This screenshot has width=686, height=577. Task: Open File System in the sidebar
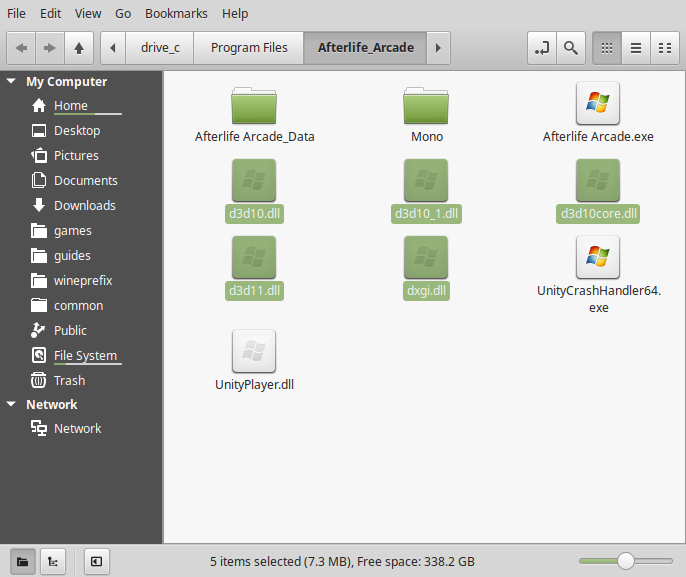tap(81, 355)
